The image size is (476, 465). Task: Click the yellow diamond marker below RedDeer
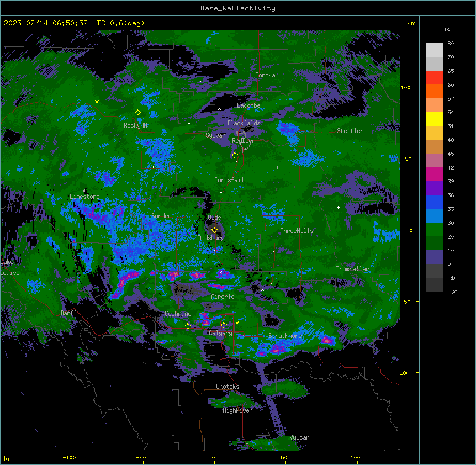pos(235,155)
